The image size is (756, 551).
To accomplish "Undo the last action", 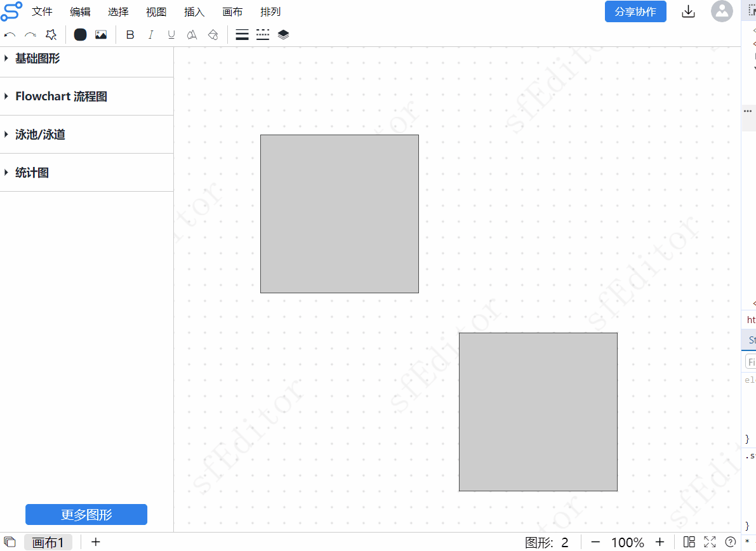I will [x=10, y=35].
